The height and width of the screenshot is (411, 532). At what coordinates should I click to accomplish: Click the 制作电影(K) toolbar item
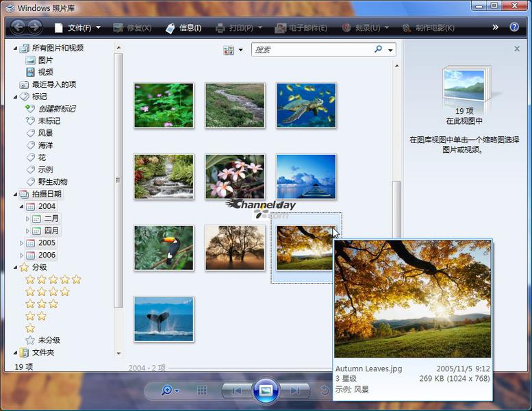428,28
